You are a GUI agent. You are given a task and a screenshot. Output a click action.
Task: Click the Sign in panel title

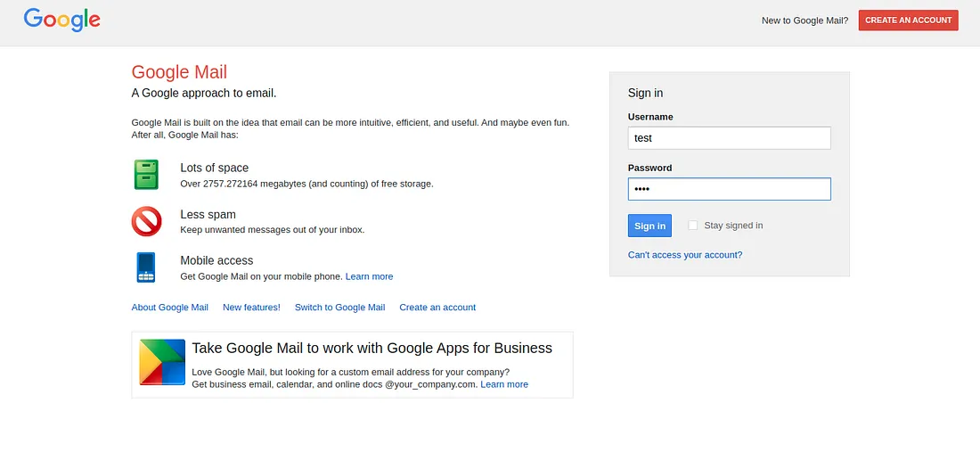646,93
